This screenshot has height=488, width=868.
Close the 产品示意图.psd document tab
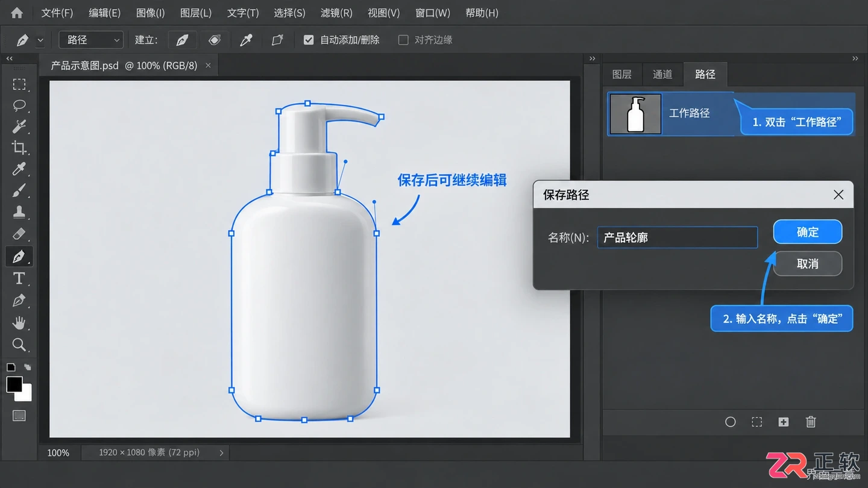point(208,65)
